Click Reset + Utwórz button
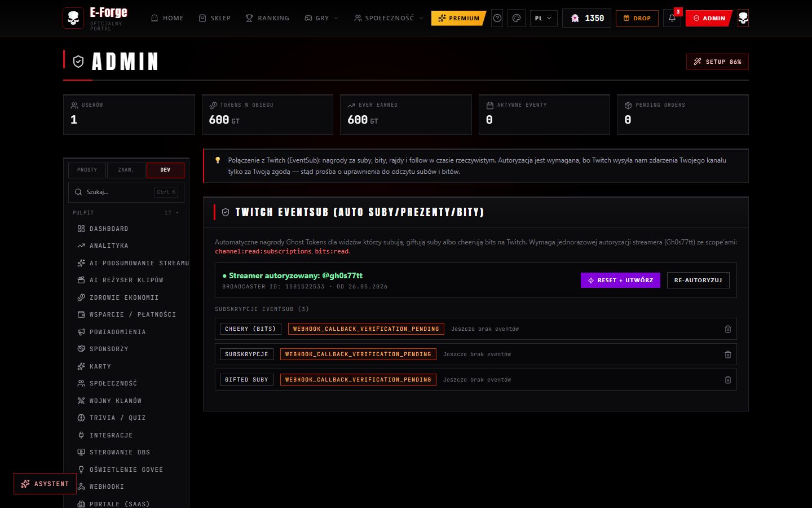The width and height of the screenshot is (812, 508). [x=620, y=280]
